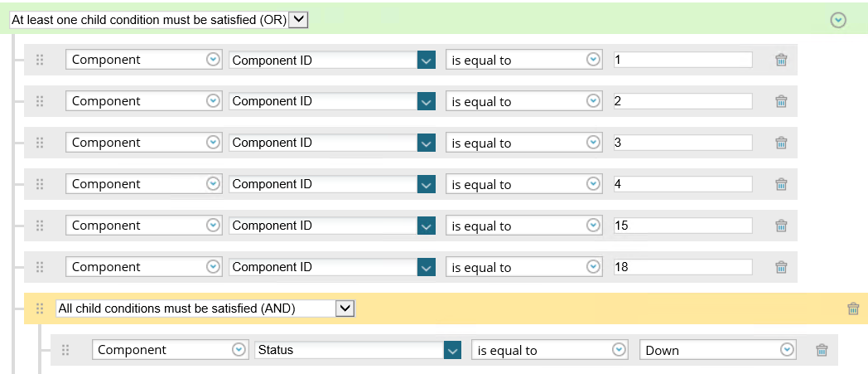The image size is (868, 374).
Task: Click the value field containing 15
Action: tap(682, 226)
